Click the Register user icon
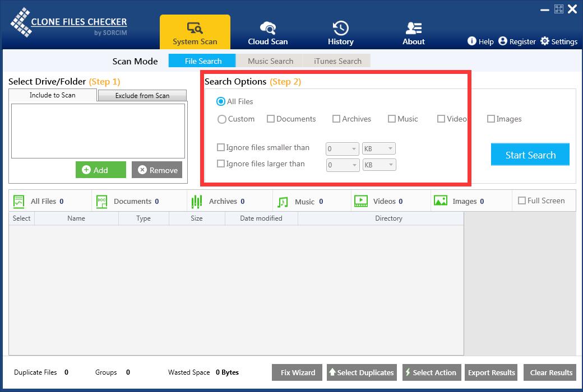Image resolution: width=583 pixels, height=392 pixels. point(503,41)
